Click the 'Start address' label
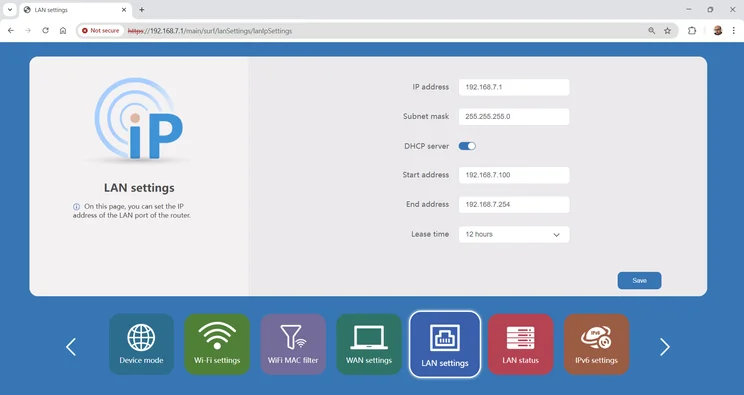744x395 pixels. click(x=426, y=175)
